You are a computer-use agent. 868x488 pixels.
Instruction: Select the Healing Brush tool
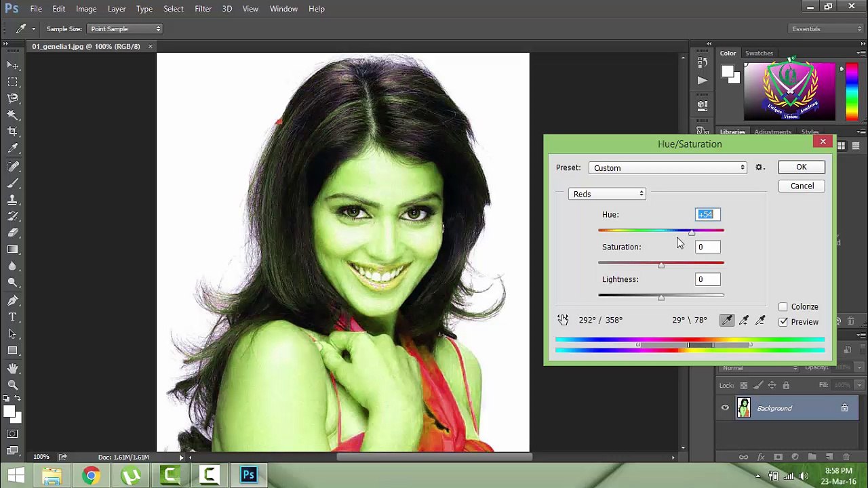[x=12, y=166]
